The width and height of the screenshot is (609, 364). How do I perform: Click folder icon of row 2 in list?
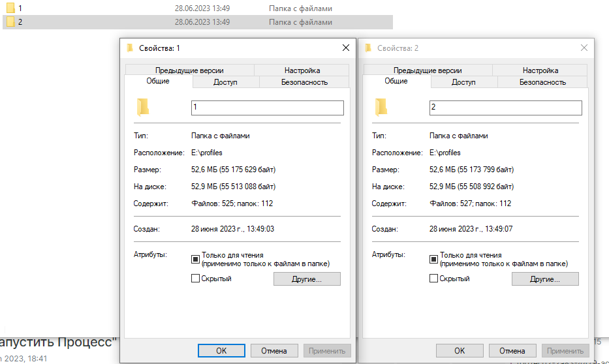tap(10, 22)
